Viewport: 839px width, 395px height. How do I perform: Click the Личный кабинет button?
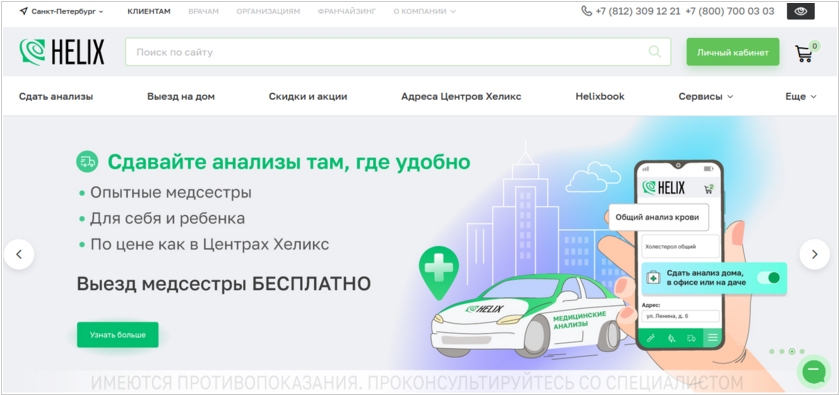(733, 52)
